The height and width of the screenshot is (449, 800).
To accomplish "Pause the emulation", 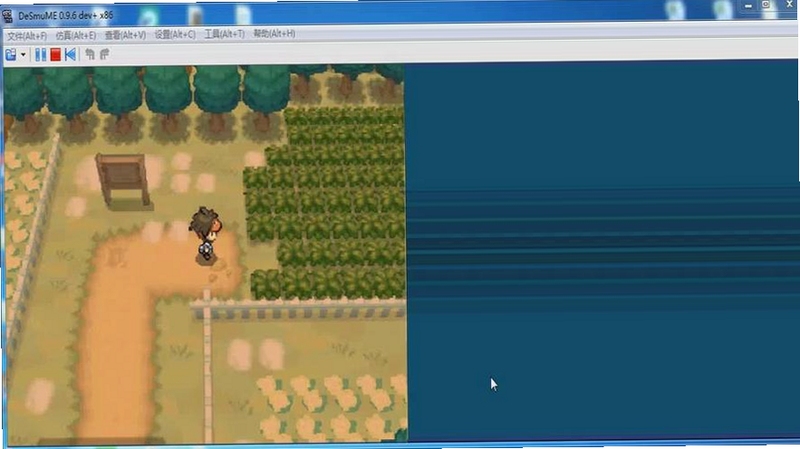I will tap(41, 54).
